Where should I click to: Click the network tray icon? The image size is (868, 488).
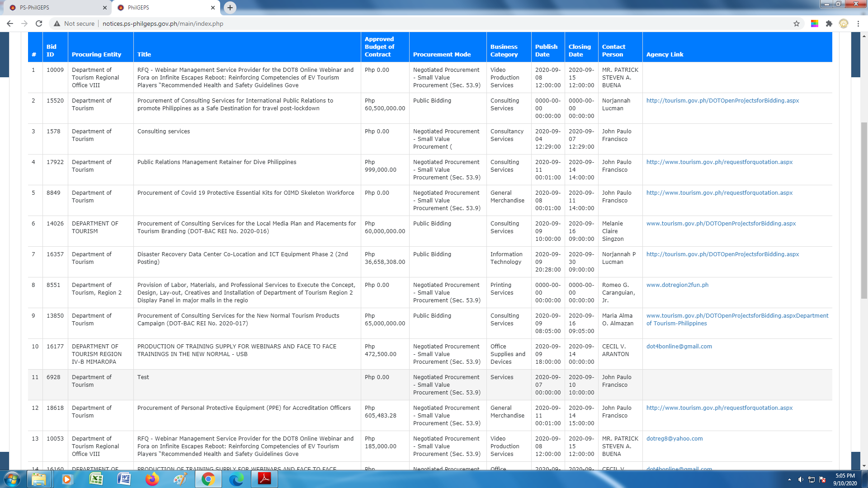811,479
